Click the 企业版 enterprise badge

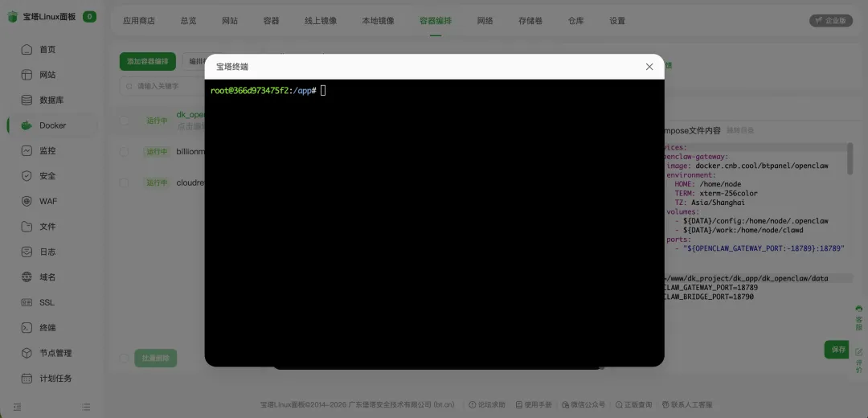pos(831,20)
